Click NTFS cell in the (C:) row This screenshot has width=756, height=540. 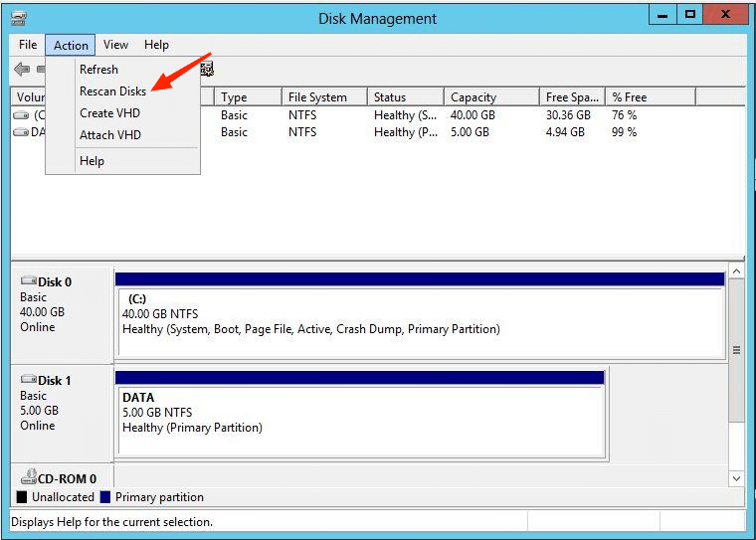[302, 115]
